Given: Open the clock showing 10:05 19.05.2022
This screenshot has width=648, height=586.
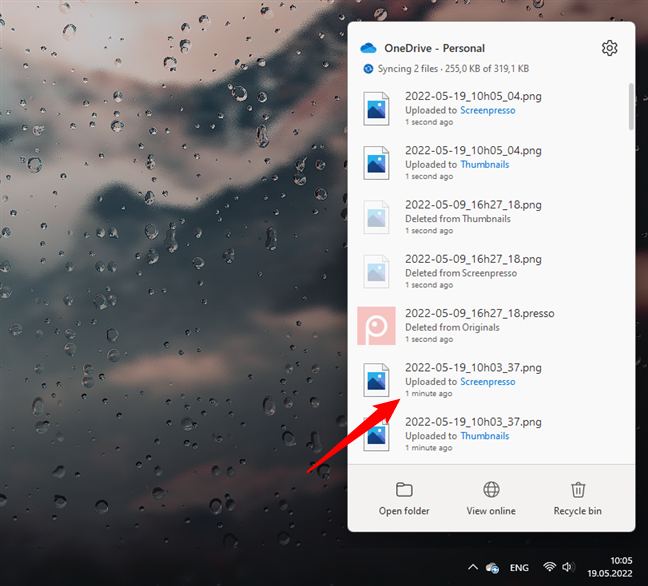Looking at the screenshot, I should pyautogui.click(x=610, y=567).
